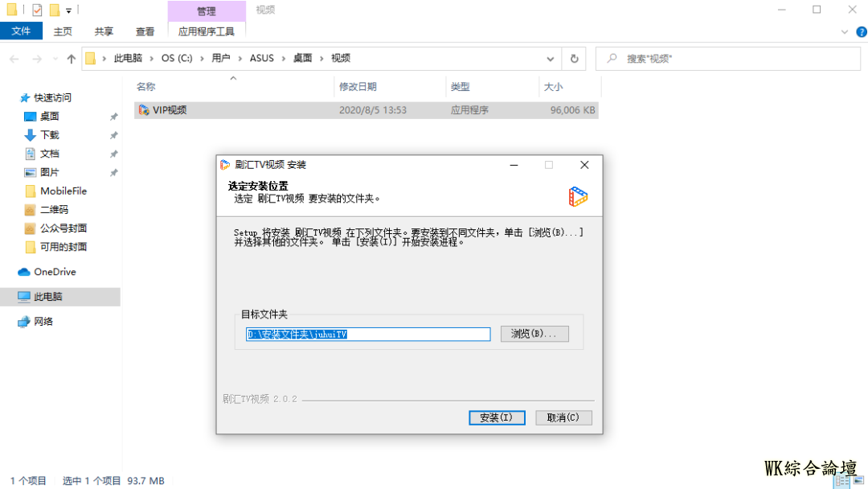Open 图片 in the navigation pane
Screen dimensions: 868x489
49,172
